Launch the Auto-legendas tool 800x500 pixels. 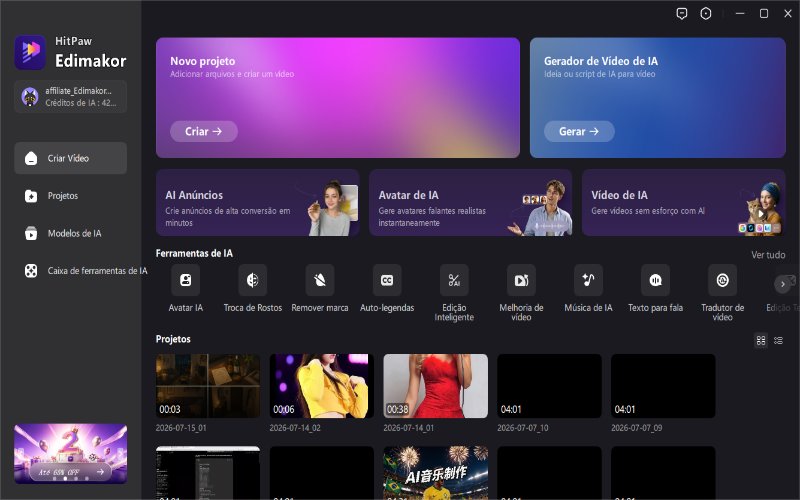387,280
